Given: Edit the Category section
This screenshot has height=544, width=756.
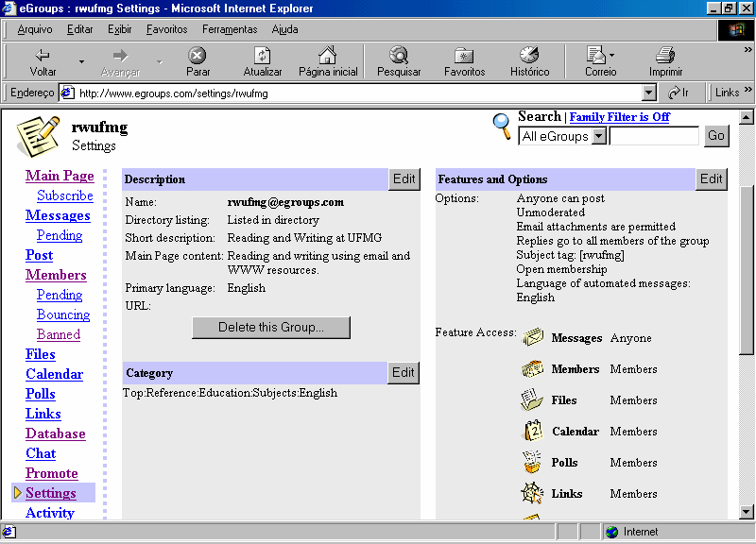Looking at the screenshot, I should coord(404,373).
